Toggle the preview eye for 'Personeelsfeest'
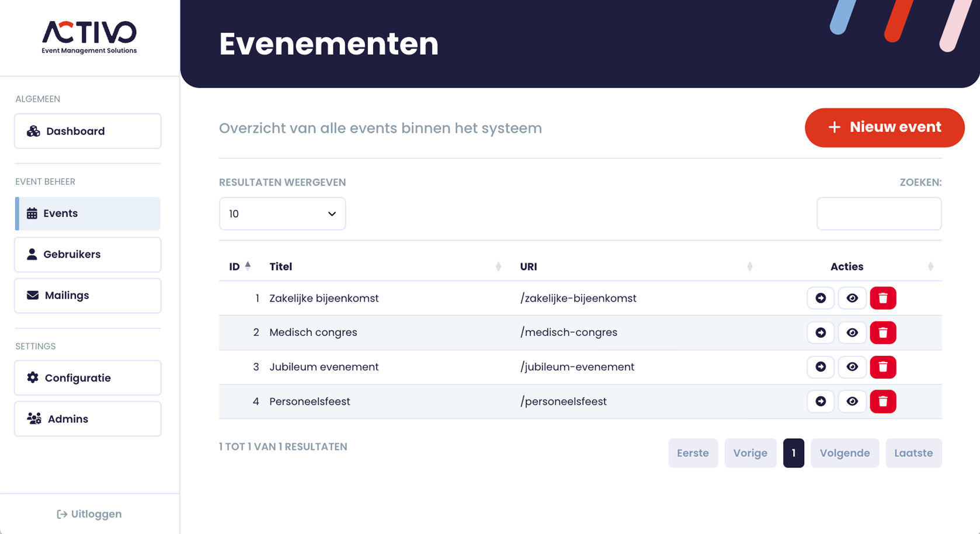The image size is (980, 534). point(852,401)
